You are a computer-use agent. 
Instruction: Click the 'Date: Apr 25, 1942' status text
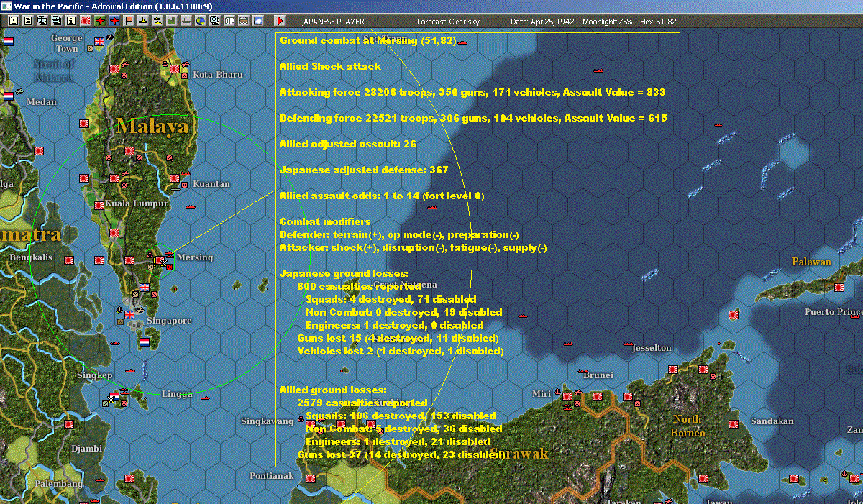(542, 22)
